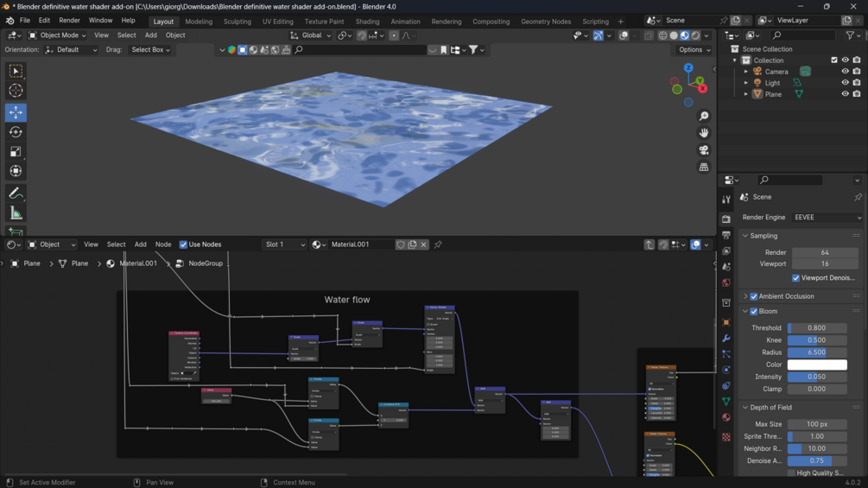Open the Render Engine EEVEE dropdown

tap(827, 218)
